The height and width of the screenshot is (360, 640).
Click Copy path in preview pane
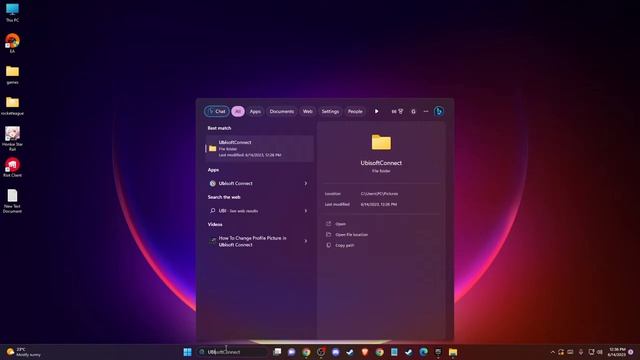pos(344,245)
